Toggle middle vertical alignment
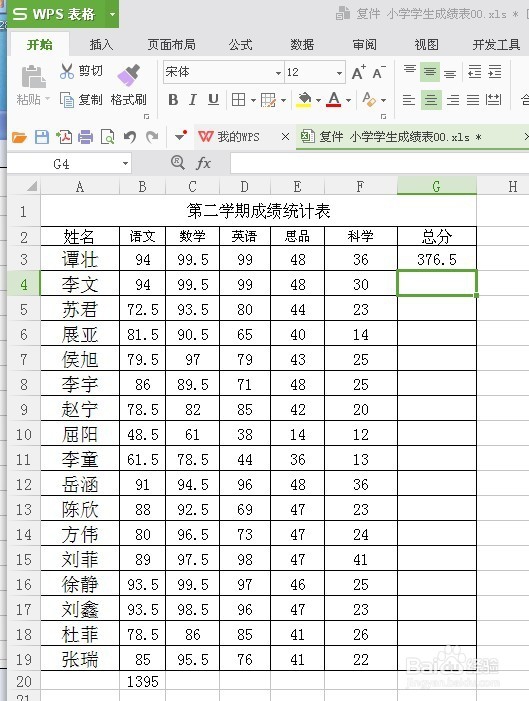 (x=430, y=72)
